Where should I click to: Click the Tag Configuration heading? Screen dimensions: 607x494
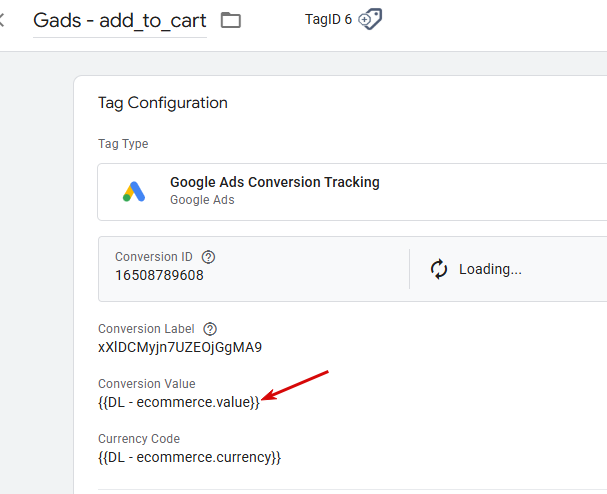162,103
